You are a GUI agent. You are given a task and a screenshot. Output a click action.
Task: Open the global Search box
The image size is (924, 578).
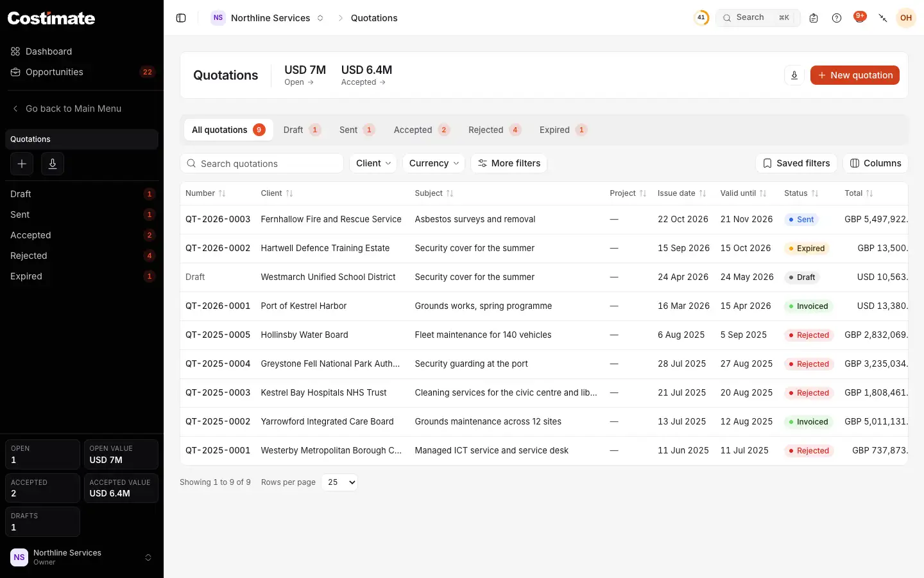tap(758, 18)
